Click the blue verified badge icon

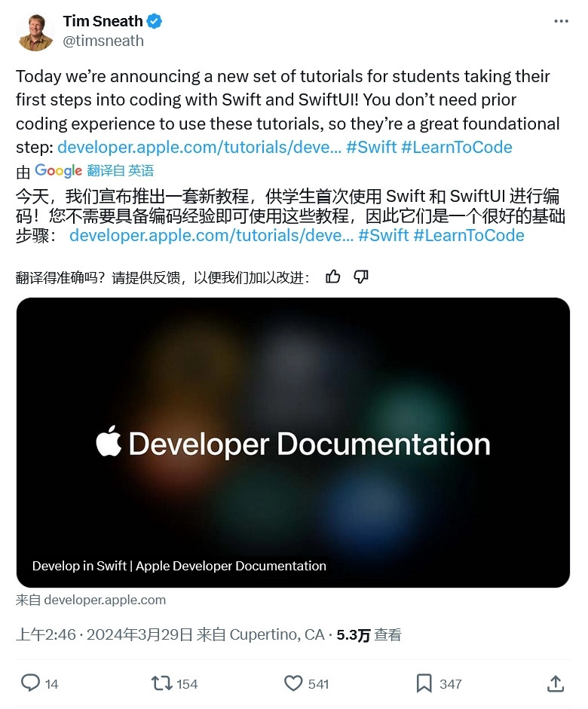click(x=155, y=21)
